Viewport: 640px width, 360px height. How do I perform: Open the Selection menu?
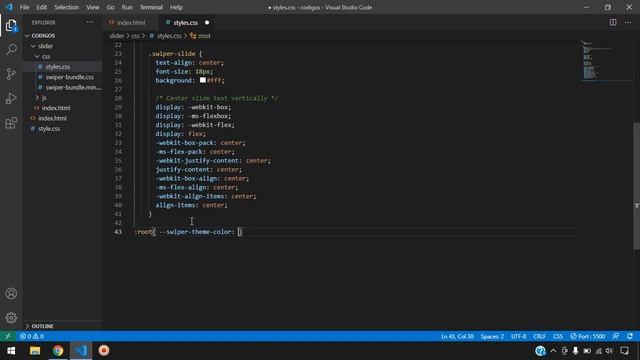[x=67, y=7]
